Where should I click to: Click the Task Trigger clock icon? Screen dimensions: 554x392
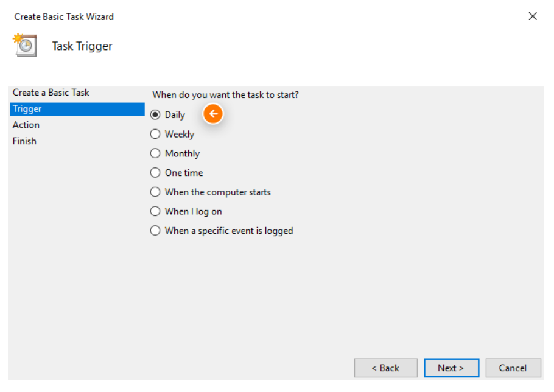[x=25, y=46]
